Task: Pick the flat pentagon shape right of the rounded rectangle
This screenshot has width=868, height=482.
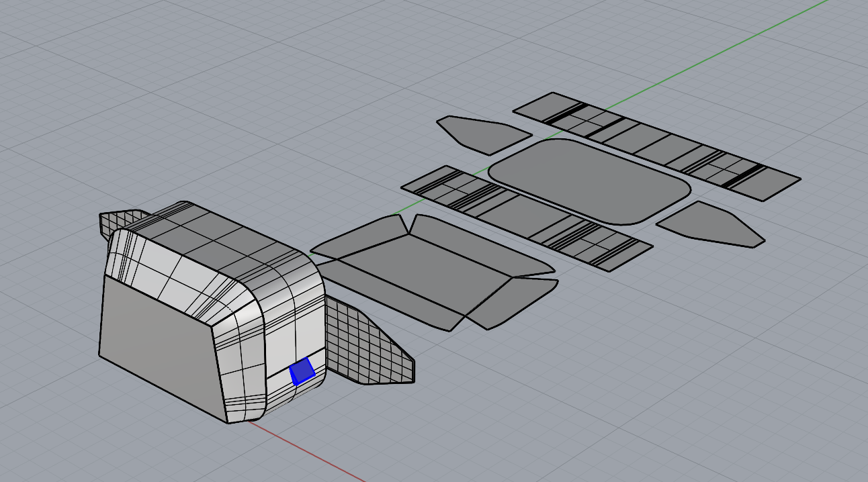Action: (710, 224)
